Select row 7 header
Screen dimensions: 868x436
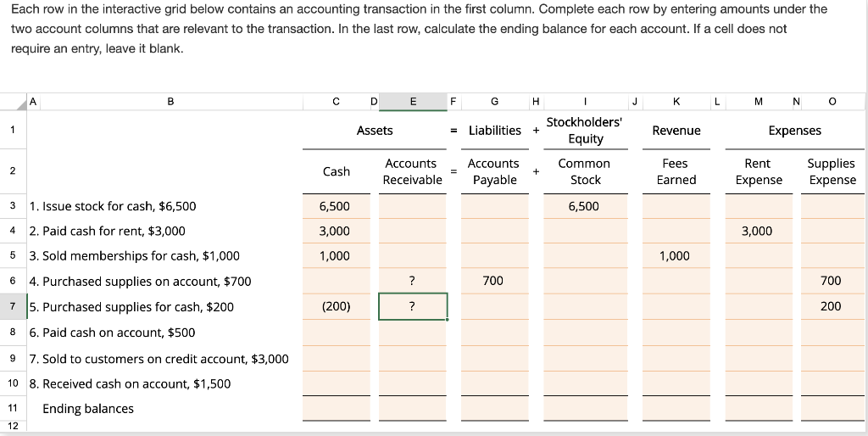click(x=14, y=306)
